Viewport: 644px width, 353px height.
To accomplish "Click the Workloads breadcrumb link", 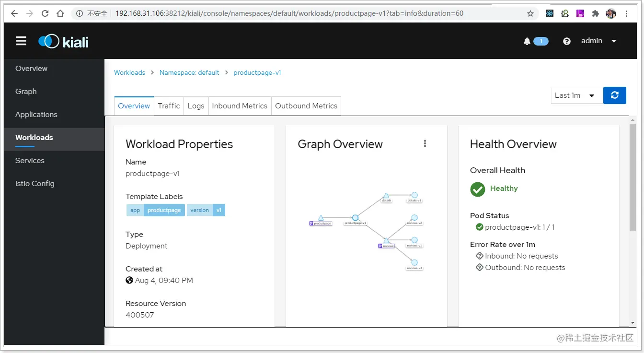I will [x=129, y=73].
